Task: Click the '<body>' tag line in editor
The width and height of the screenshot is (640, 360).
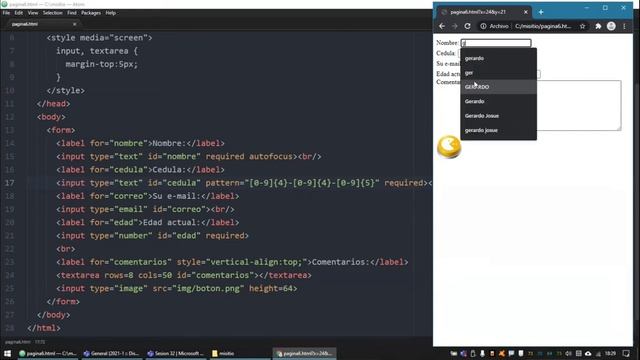Action: [51, 117]
